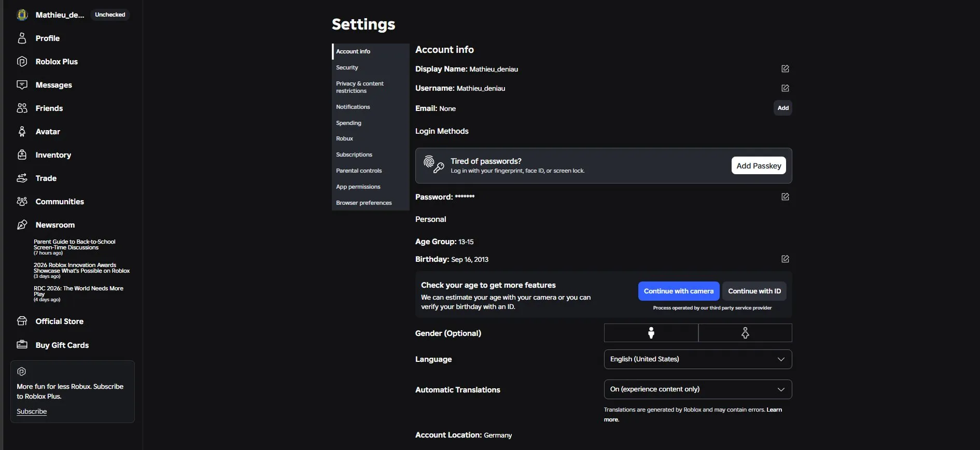This screenshot has height=450, width=980.
Task: Open the Profile icon in sidebar
Action: coord(22,38)
